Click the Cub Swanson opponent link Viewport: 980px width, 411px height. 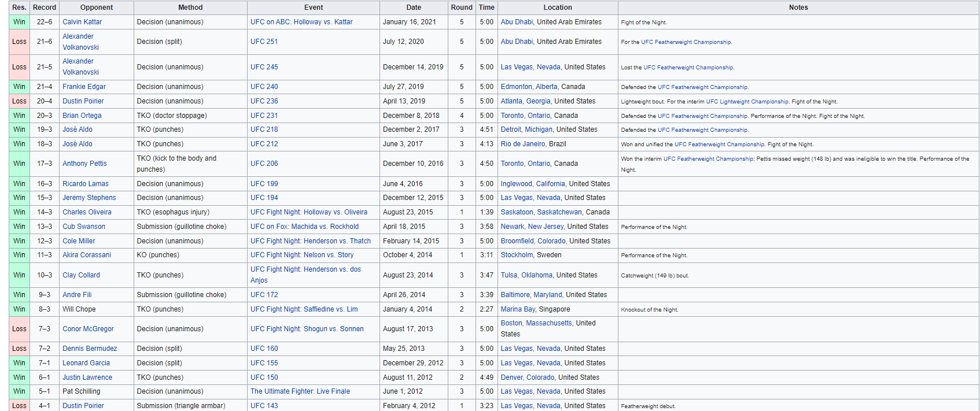[84, 227]
